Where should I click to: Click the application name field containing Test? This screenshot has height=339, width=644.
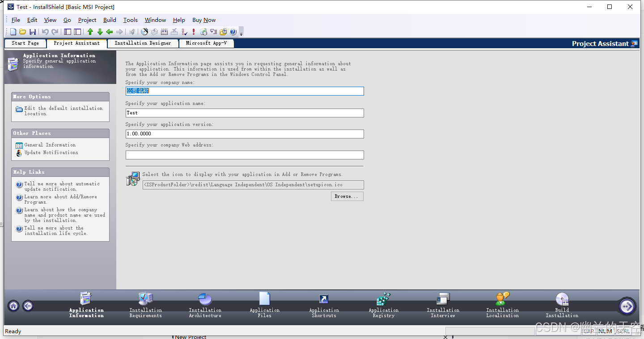[x=245, y=113]
